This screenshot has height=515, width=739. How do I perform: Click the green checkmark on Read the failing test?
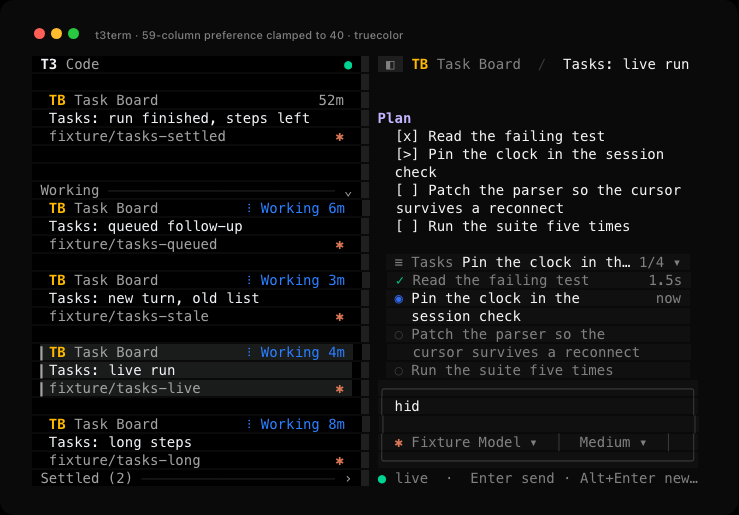click(400, 280)
